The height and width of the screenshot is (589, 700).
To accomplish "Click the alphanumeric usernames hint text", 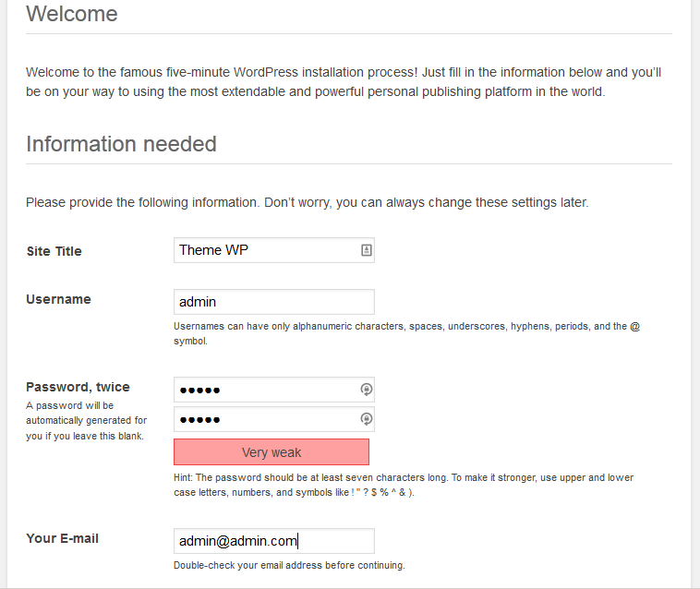I will click(x=406, y=333).
